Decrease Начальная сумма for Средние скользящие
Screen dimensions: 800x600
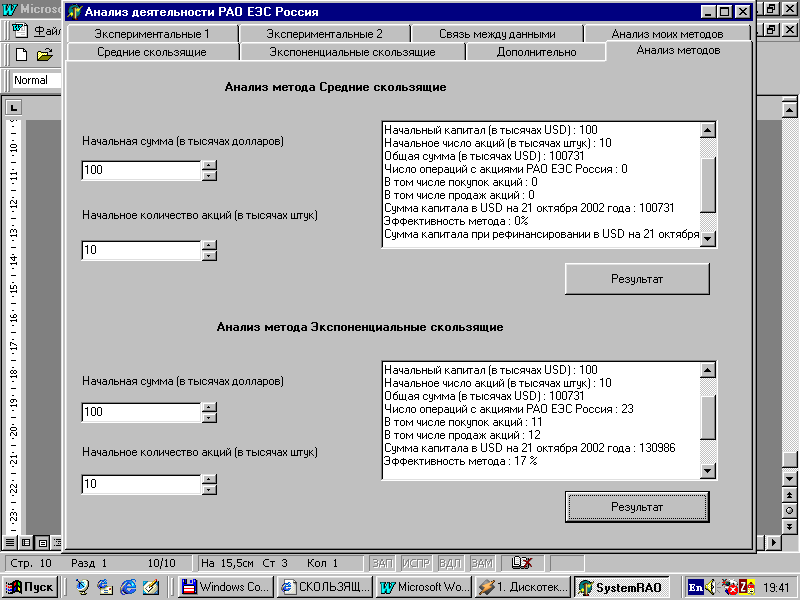(209, 176)
